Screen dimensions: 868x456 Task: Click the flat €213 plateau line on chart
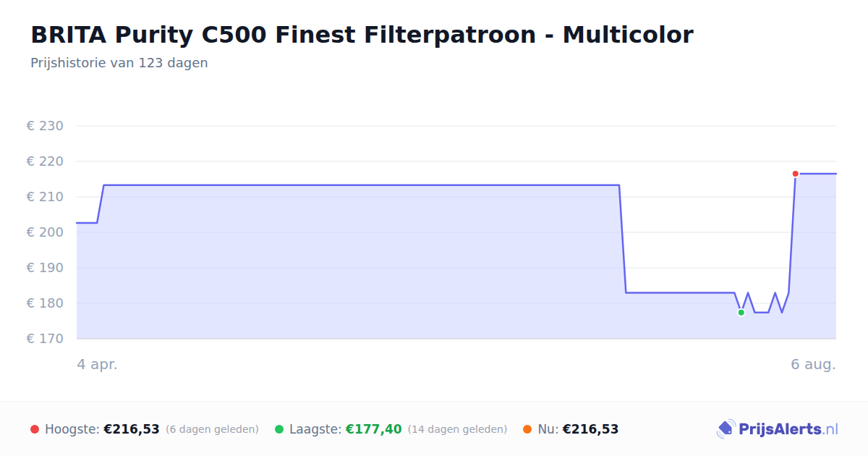click(362, 185)
